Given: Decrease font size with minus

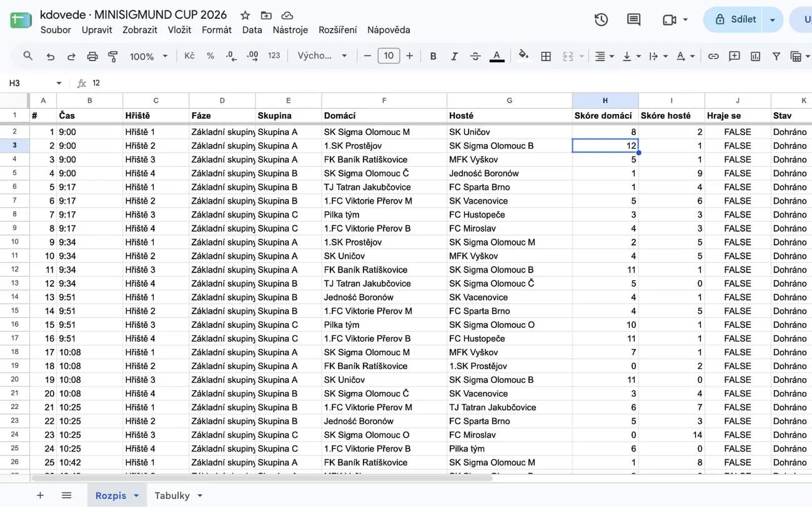Looking at the screenshot, I should (367, 56).
